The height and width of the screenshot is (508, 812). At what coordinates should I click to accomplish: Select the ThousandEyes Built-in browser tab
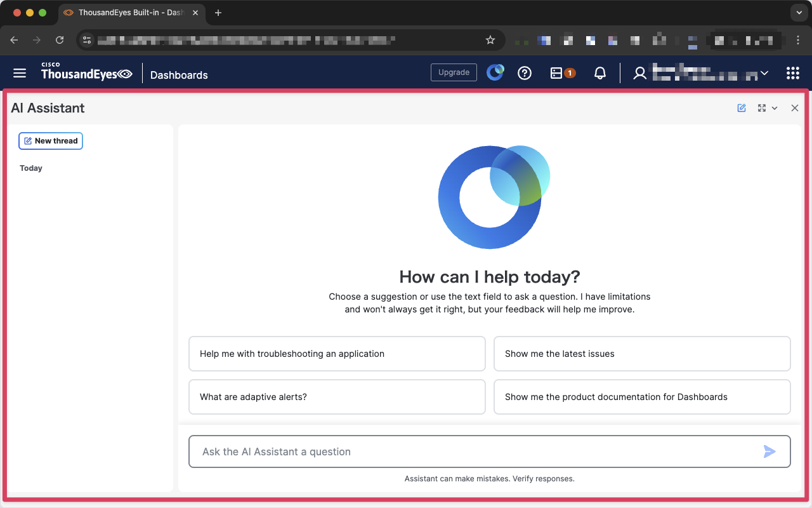(131, 13)
